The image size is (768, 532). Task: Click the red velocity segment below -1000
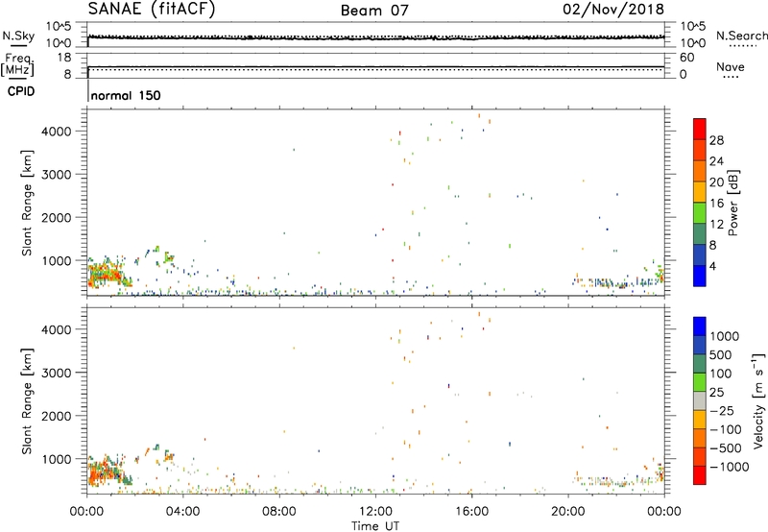coord(700,475)
